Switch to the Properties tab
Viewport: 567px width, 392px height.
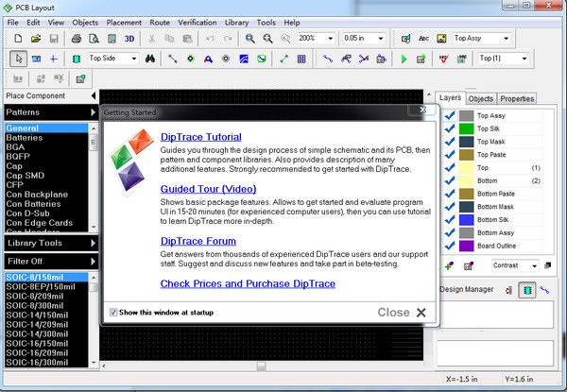517,98
